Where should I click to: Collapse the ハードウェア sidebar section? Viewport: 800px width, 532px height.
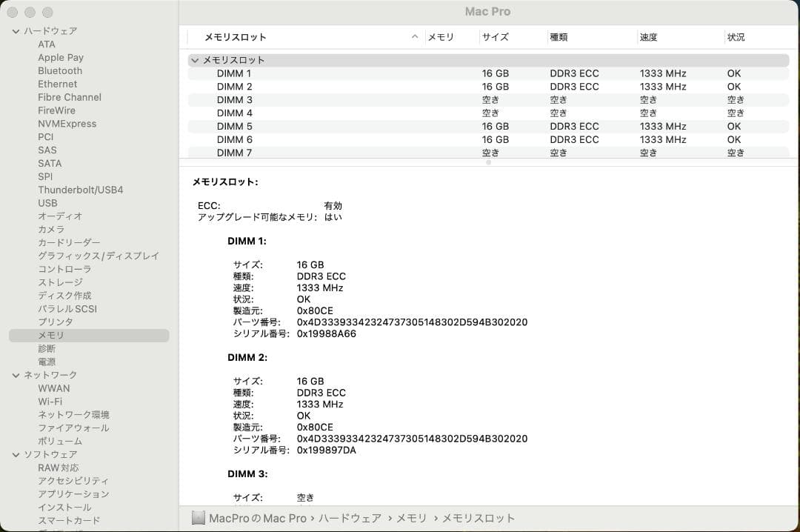click(16, 31)
